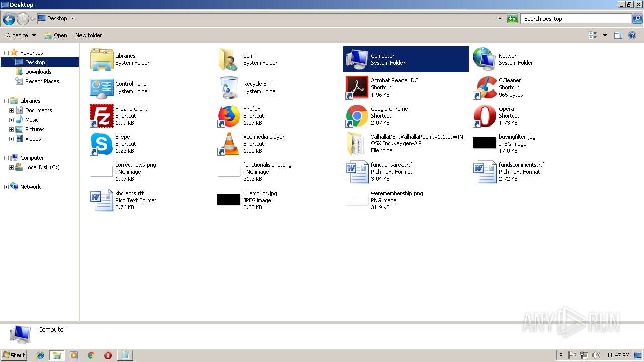Select the kbclients.rtf document icon
This screenshot has height=362, width=644.
pyautogui.click(x=102, y=200)
